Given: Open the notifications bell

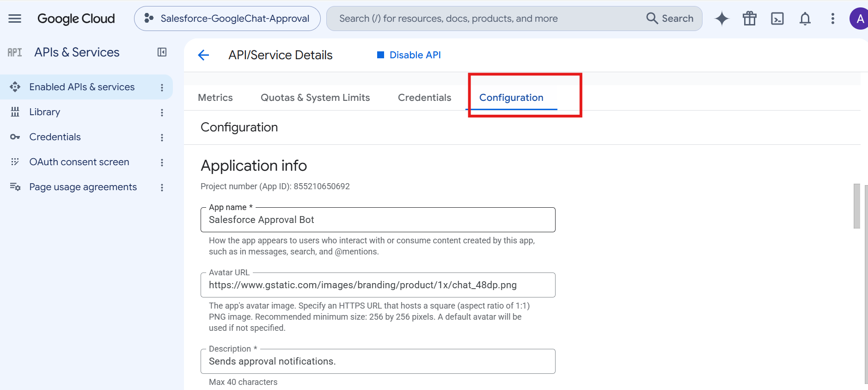Looking at the screenshot, I should pyautogui.click(x=805, y=19).
